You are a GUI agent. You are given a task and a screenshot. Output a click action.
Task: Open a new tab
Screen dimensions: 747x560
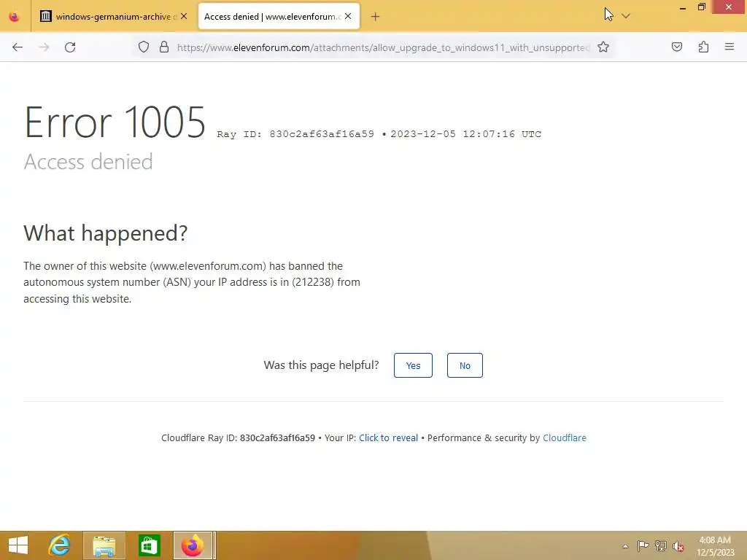pyautogui.click(x=376, y=17)
